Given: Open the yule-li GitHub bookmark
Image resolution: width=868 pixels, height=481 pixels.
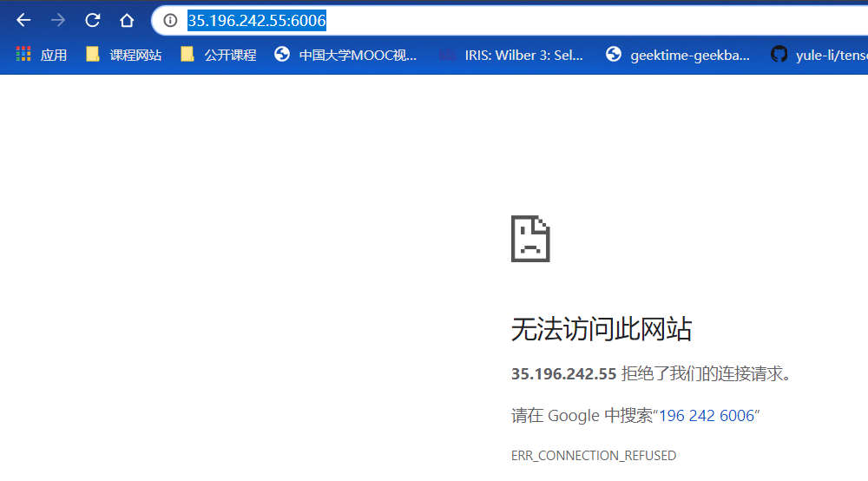Looking at the screenshot, I should (819, 55).
